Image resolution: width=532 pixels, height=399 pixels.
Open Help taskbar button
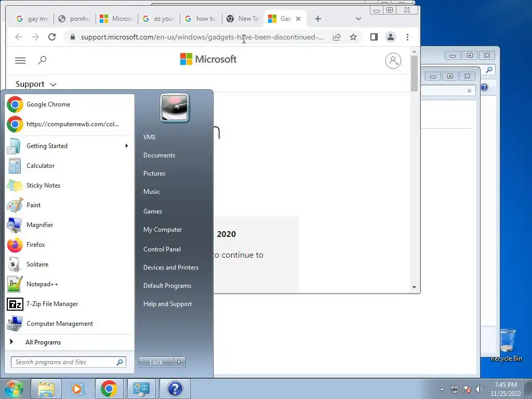[175, 389]
